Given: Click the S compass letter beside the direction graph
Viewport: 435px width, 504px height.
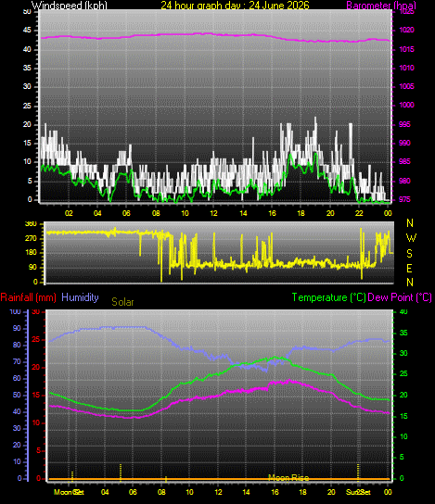Looking at the screenshot, I should click(409, 254).
